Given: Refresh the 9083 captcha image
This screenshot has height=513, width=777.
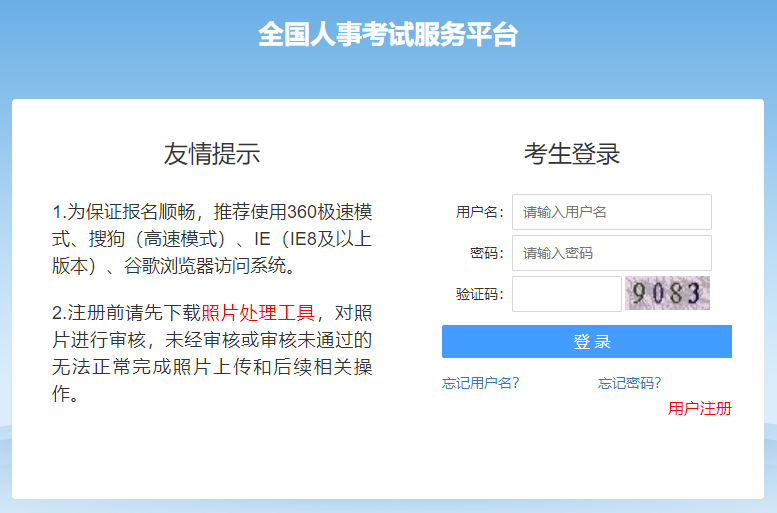Looking at the screenshot, I should pos(667,294).
